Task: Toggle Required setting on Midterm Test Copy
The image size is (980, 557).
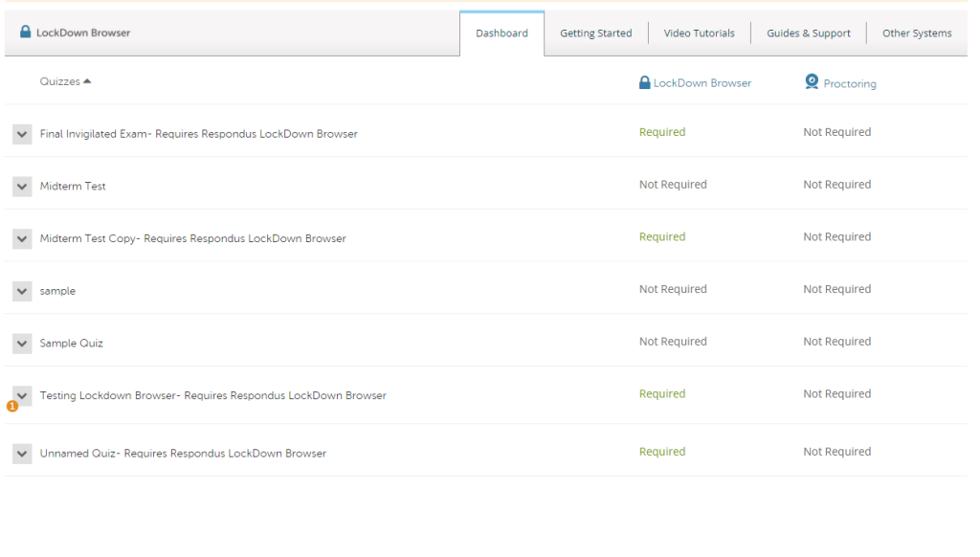Action: 661,236
